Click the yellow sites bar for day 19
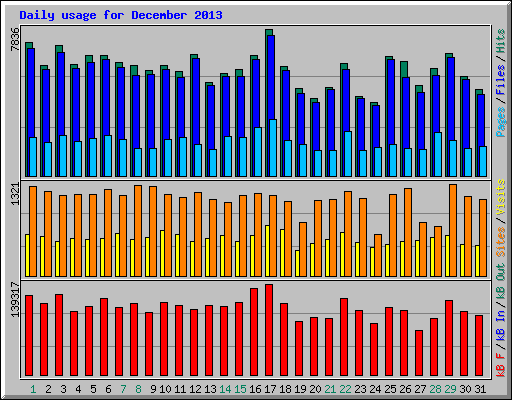The width and height of the screenshot is (512, 400). [x=297, y=263]
